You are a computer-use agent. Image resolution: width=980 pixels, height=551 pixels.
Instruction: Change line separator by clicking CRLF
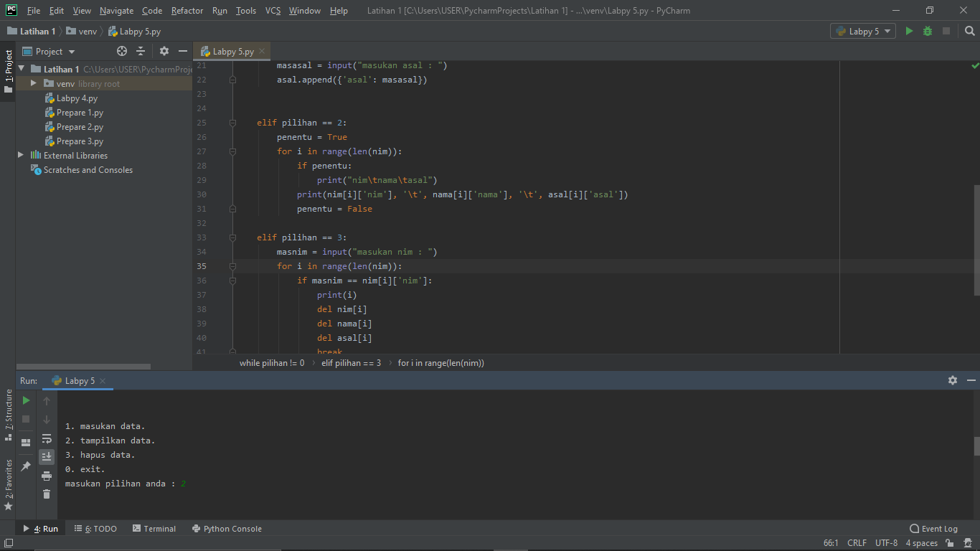tap(857, 543)
